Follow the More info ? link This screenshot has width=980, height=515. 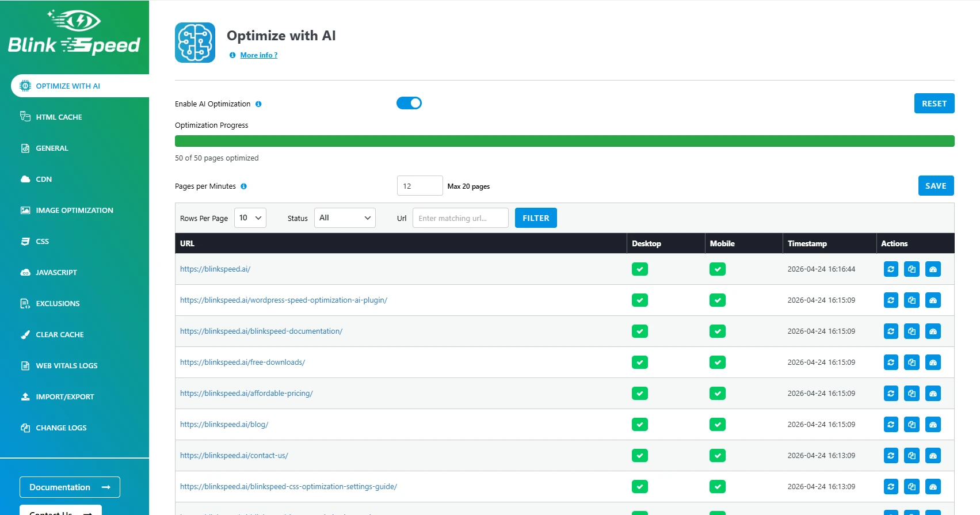coord(259,55)
